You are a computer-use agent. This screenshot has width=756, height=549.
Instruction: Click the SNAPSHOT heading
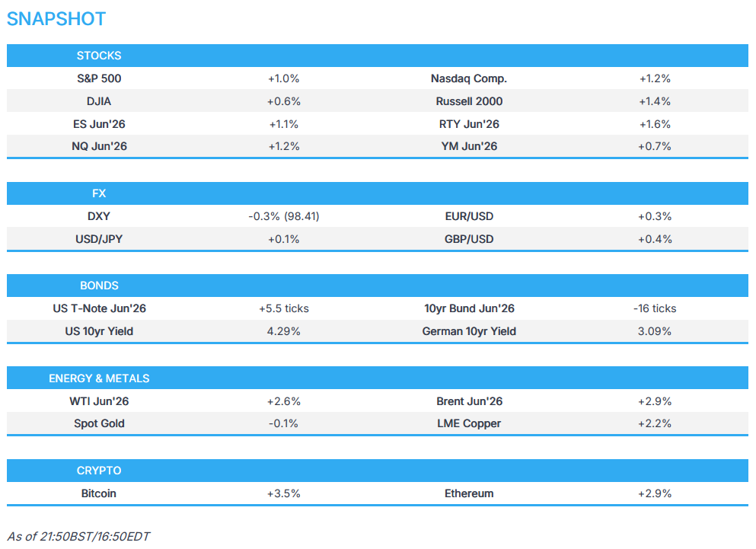tap(56, 19)
